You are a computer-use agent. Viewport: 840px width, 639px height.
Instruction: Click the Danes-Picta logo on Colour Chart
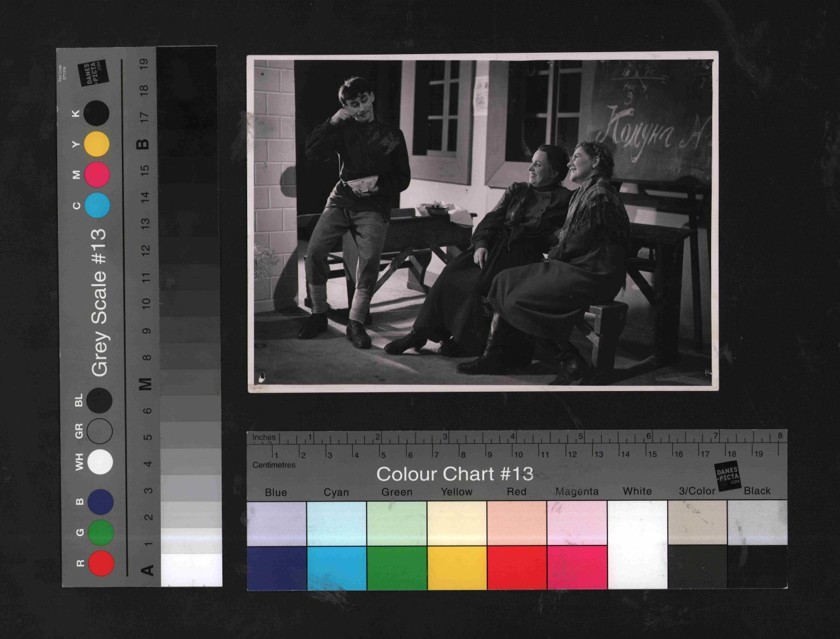coord(728,476)
